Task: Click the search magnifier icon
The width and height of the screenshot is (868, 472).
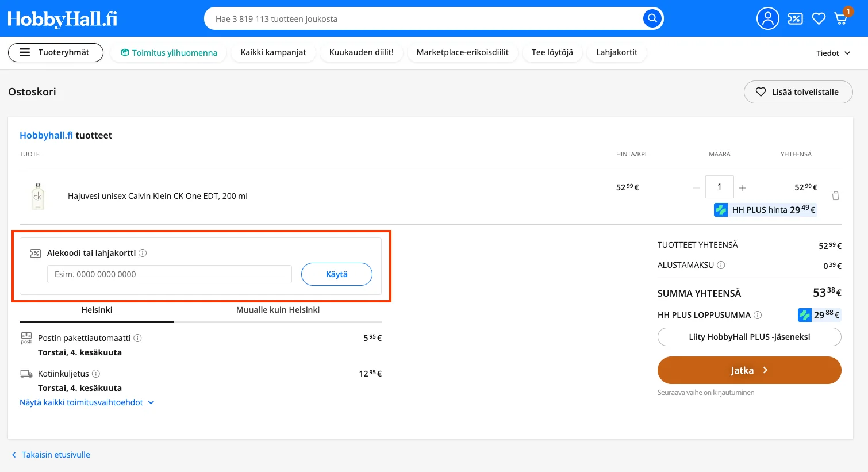Action: point(652,18)
